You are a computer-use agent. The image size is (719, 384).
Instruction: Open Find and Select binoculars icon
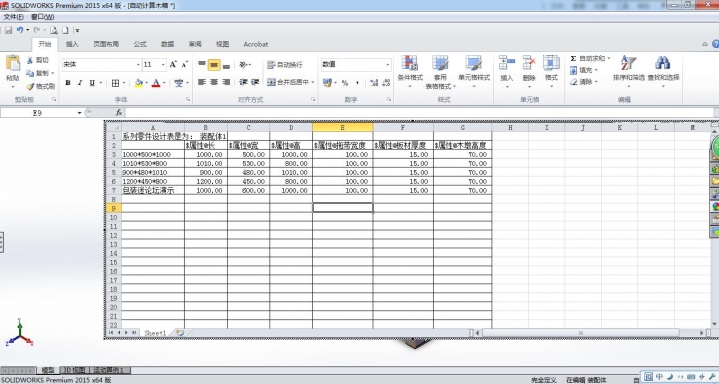[x=663, y=63]
